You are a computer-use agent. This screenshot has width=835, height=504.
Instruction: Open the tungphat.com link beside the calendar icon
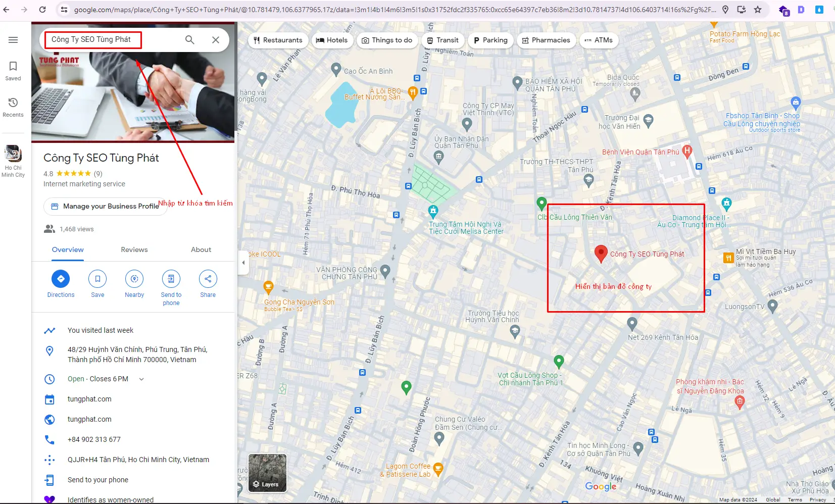89,399
